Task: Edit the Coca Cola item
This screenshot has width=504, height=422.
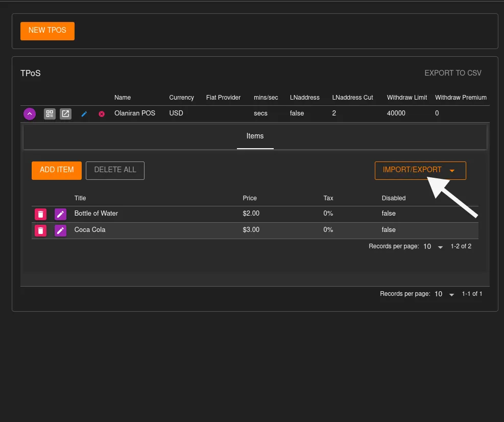Action: click(60, 230)
